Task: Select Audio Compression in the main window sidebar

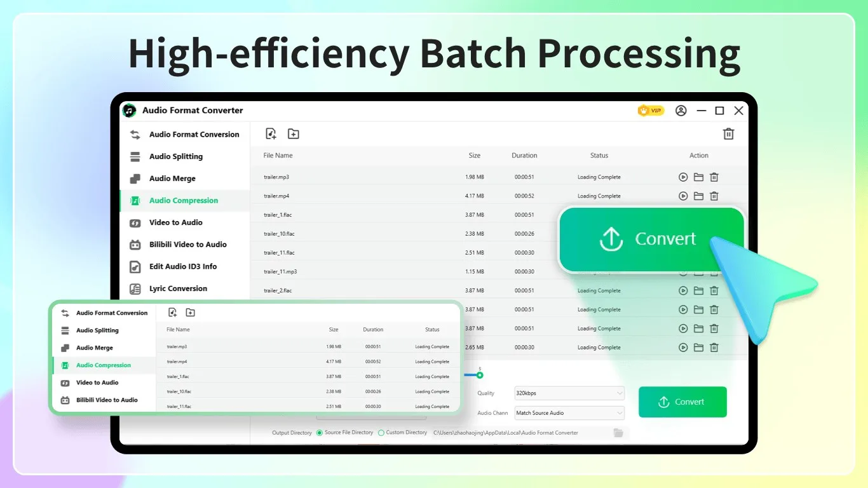Action: click(x=185, y=201)
